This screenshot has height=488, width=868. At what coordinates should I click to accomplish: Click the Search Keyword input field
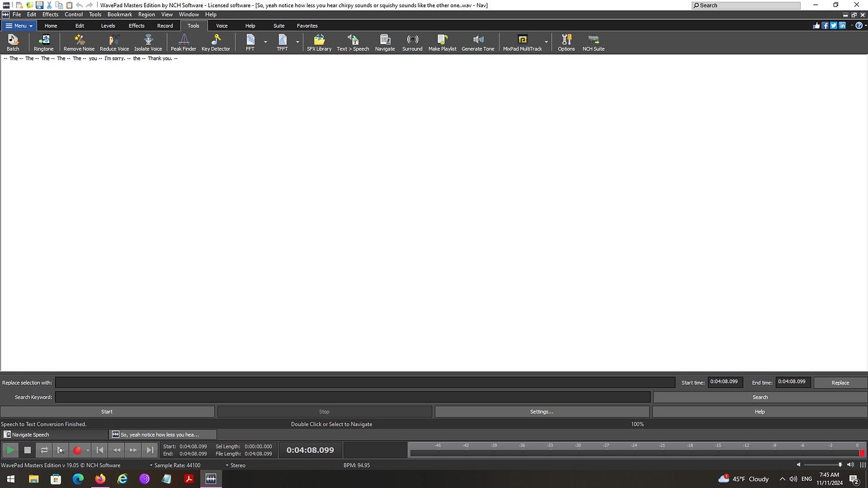pos(353,397)
